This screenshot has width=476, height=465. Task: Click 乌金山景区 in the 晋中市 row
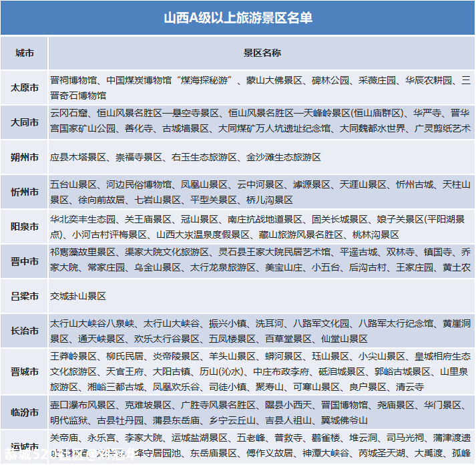(x=158, y=267)
